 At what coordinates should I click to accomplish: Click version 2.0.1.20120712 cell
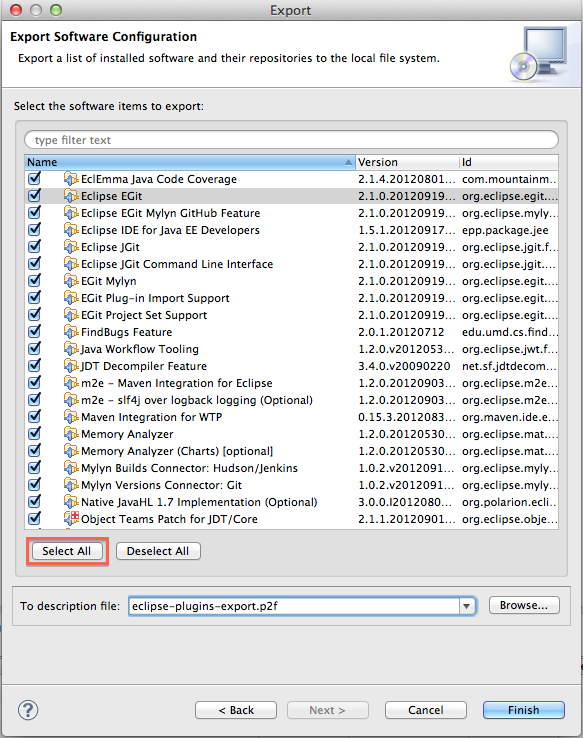401,332
